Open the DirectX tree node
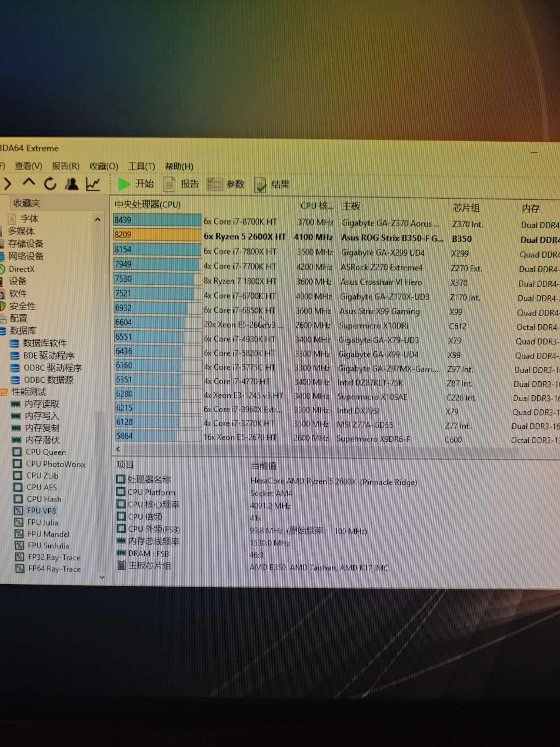The image size is (560, 747). [x=22, y=269]
